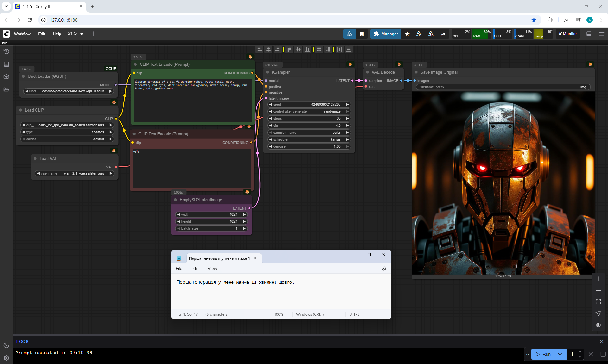Click the star favorites icon in toolbar
This screenshot has width=608, height=364.
point(407,34)
